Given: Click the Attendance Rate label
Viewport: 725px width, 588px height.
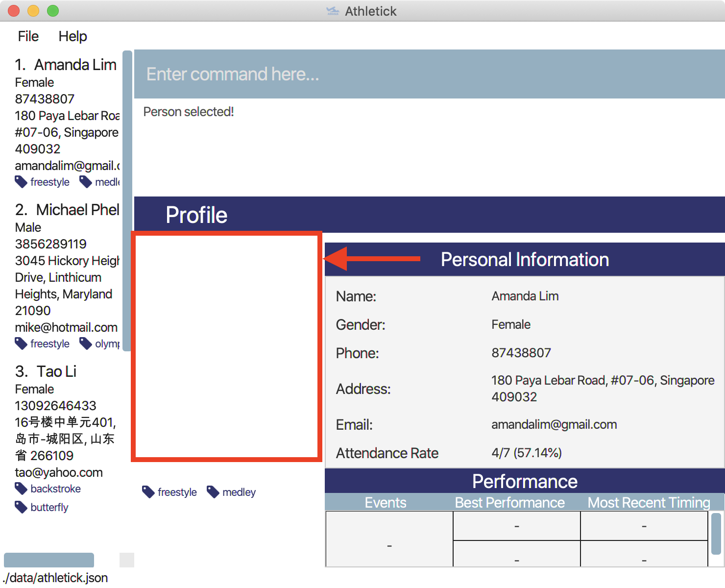Looking at the screenshot, I should click(387, 453).
